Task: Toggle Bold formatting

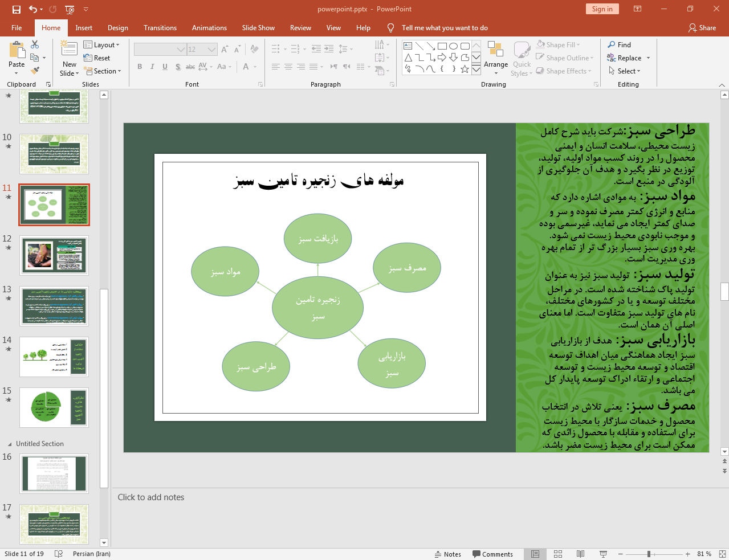Action: click(x=140, y=67)
